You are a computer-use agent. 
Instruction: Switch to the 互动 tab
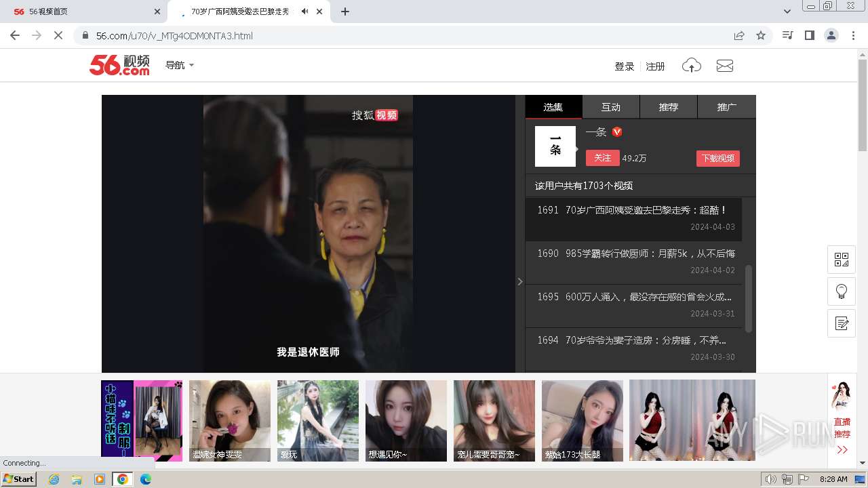pyautogui.click(x=611, y=107)
